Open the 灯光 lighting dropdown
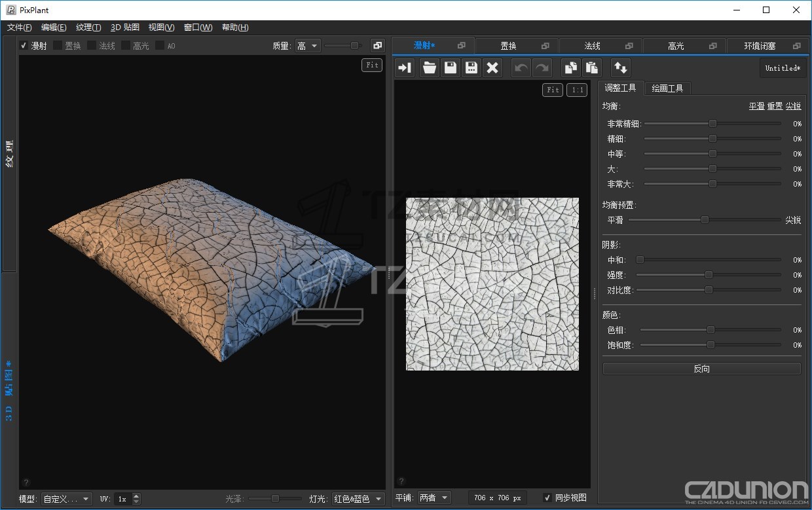 358,499
